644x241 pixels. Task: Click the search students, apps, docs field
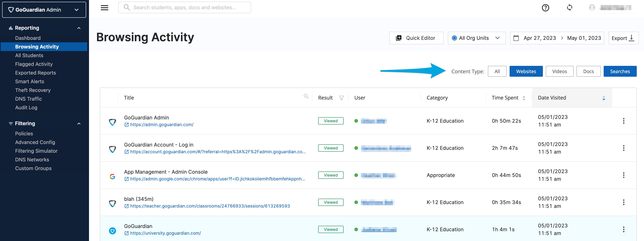[185, 7]
